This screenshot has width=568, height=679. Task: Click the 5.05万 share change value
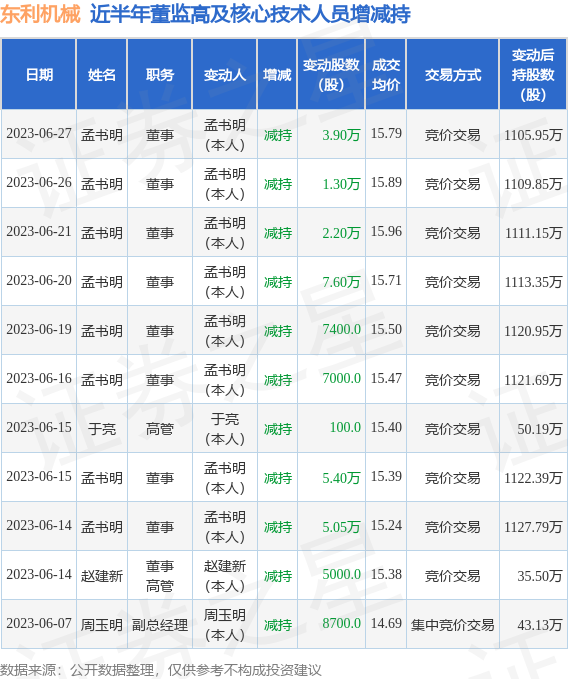click(x=341, y=526)
